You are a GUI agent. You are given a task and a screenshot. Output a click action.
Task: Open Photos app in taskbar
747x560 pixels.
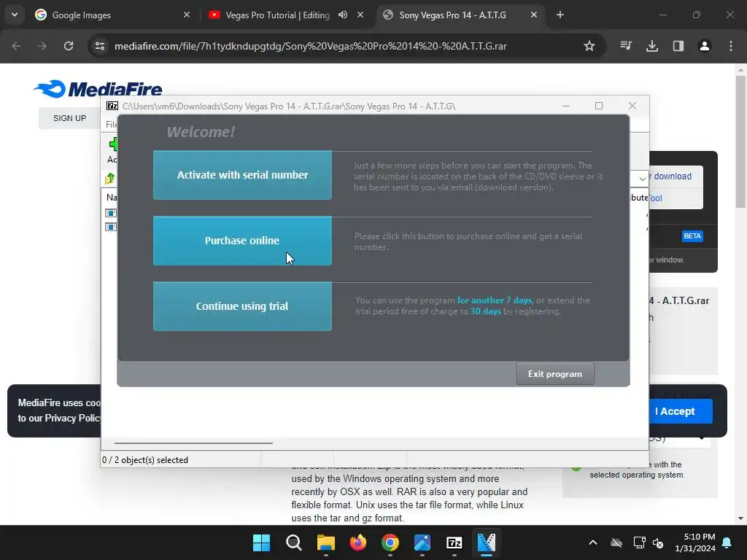[422, 542]
